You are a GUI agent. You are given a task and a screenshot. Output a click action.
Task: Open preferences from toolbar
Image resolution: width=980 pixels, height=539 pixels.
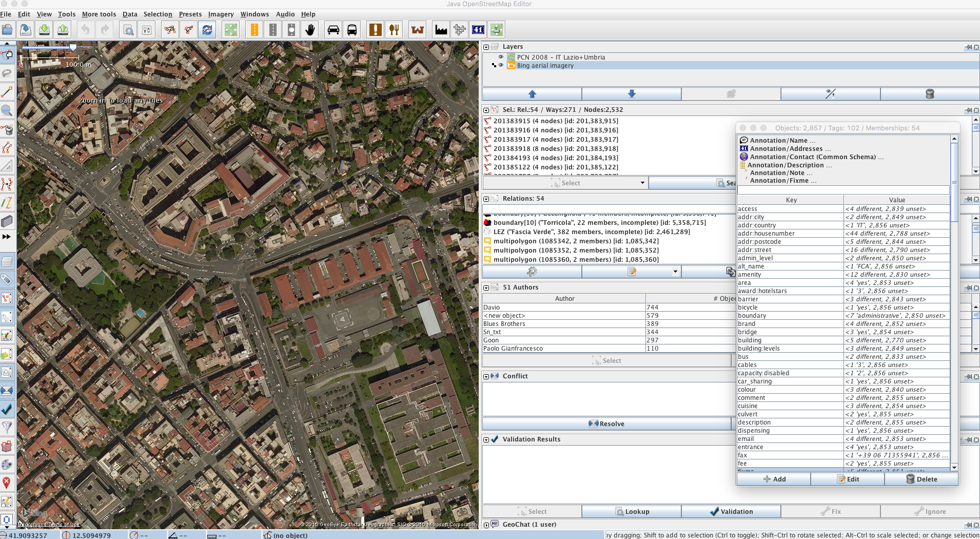(147, 30)
